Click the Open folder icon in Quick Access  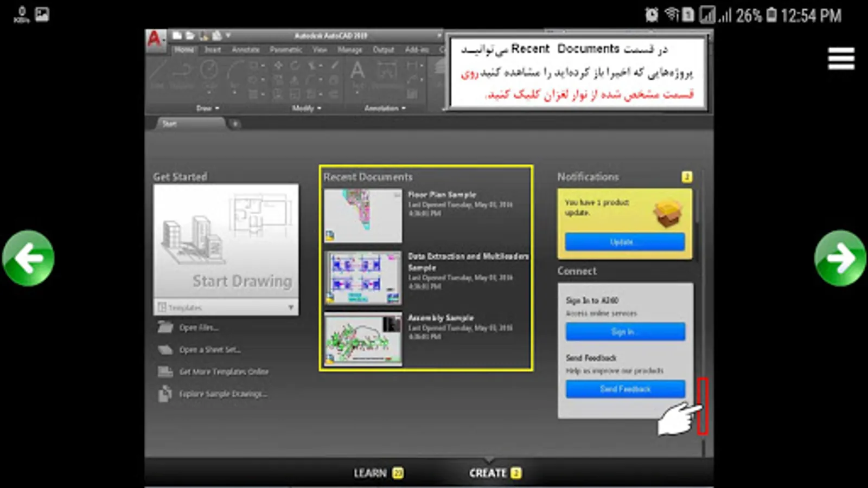(x=190, y=36)
